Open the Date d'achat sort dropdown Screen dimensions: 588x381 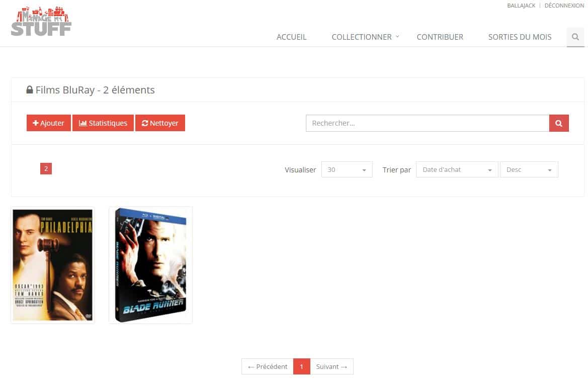(457, 170)
